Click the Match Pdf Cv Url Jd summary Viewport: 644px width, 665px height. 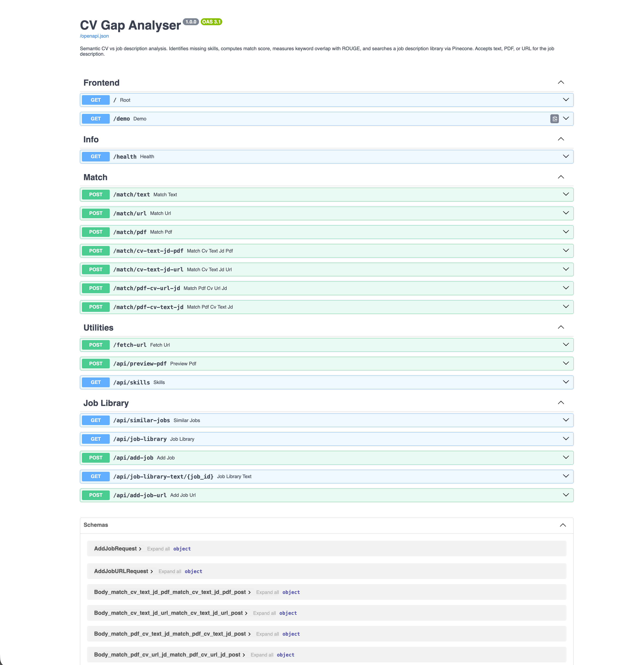coord(205,288)
